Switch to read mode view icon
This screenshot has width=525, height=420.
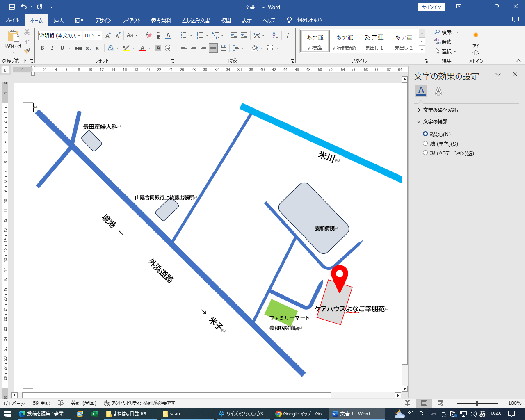pyautogui.click(x=407, y=403)
